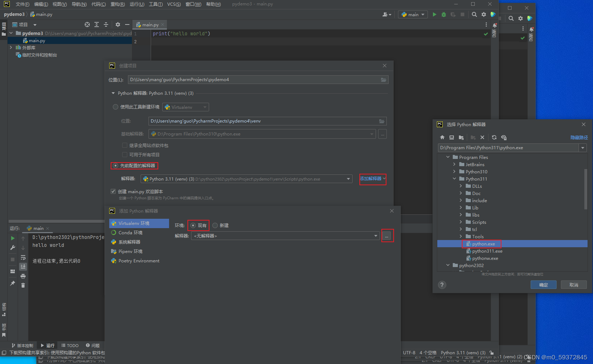The width and height of the screenshot is (593, 364).
Task: Select 'Create new environment using' radio button
Action: (x=115, y=107)
